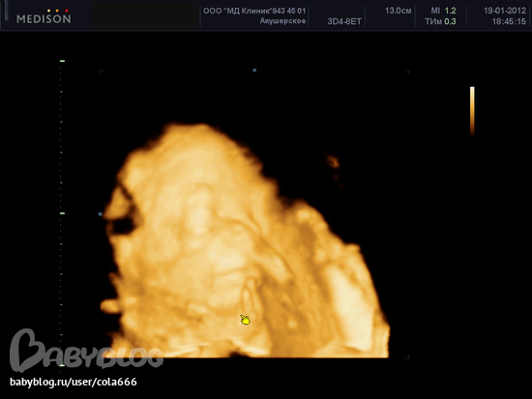This screenshot has width=532, height=399.
Task: Open the babyblog.ru/user/cola666 link
Action: (x=74, y=382)
